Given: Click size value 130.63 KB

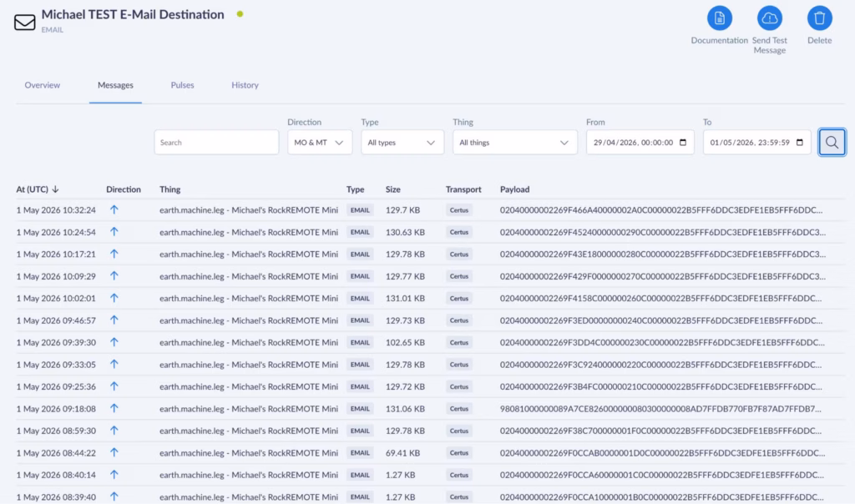Looking at the screenshot, I should click(x=405, y=232).
